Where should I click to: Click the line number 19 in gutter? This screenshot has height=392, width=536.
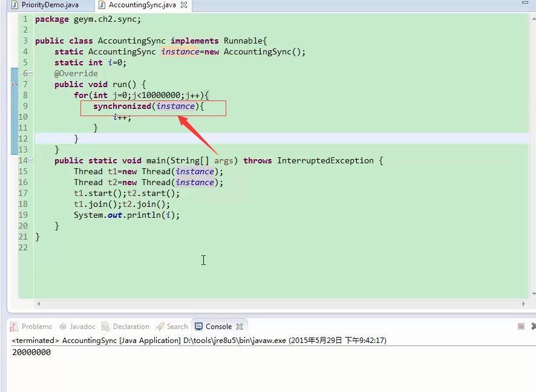coord(23,215)
